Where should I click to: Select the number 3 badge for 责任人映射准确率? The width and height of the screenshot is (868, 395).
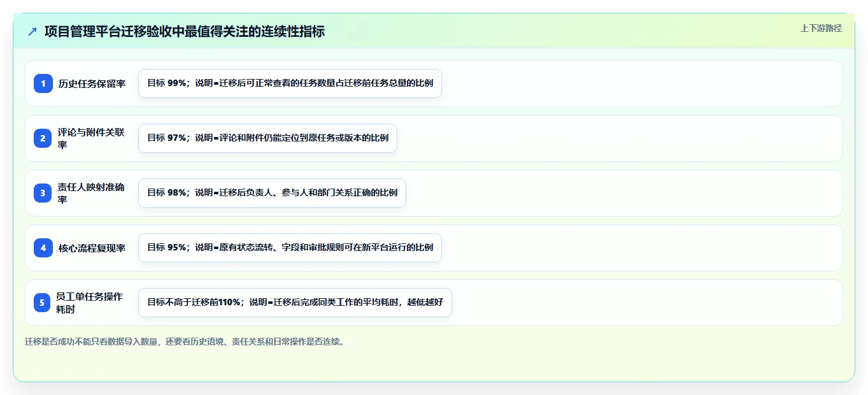point(43,193)
